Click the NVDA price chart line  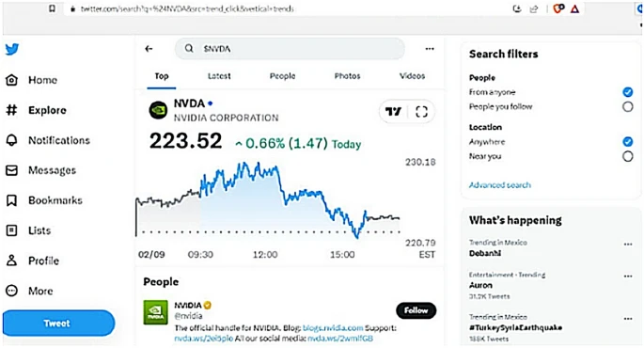[268, 199]
